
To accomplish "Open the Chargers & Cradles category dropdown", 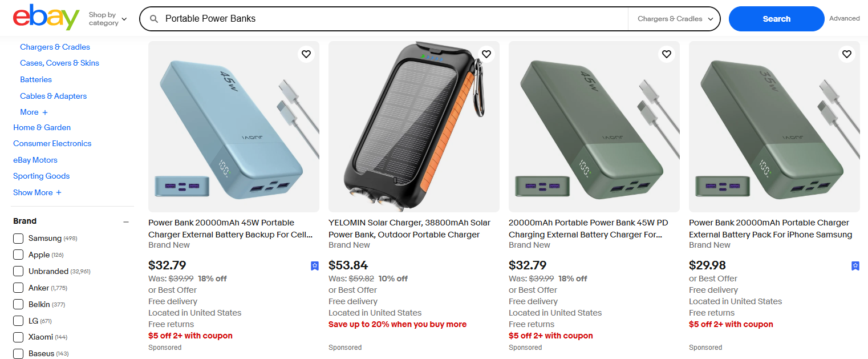I will pos(674,18).
